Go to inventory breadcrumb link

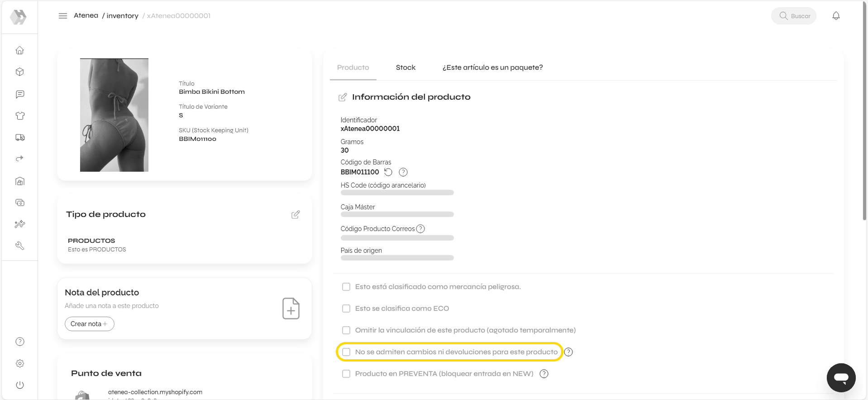coord(122,16)
